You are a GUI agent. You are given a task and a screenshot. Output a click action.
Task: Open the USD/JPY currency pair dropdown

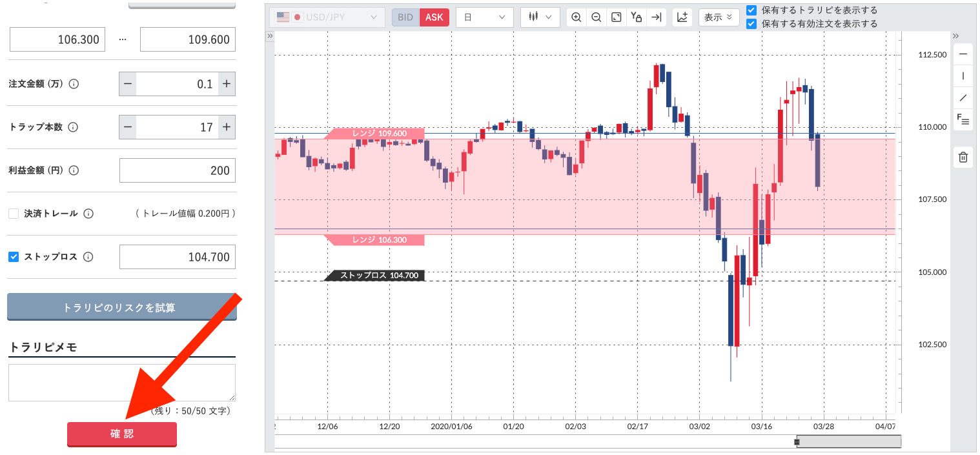[x=327, y=17]
